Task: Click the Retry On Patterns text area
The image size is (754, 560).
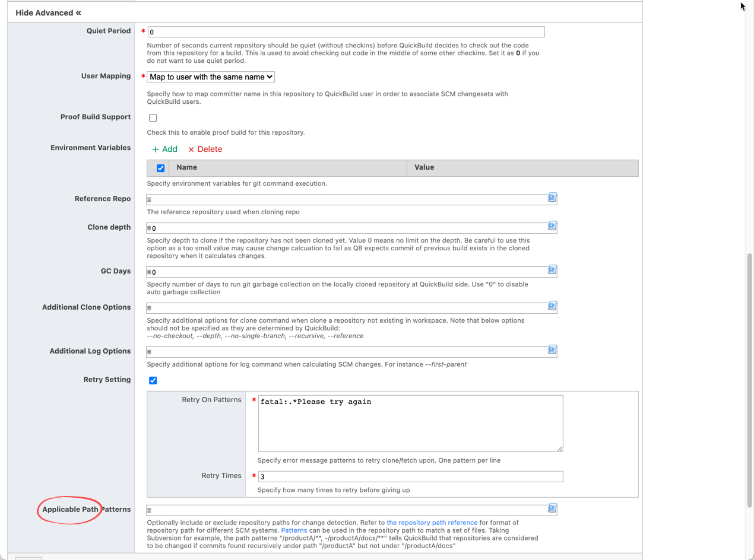Action: pos(410,424)
